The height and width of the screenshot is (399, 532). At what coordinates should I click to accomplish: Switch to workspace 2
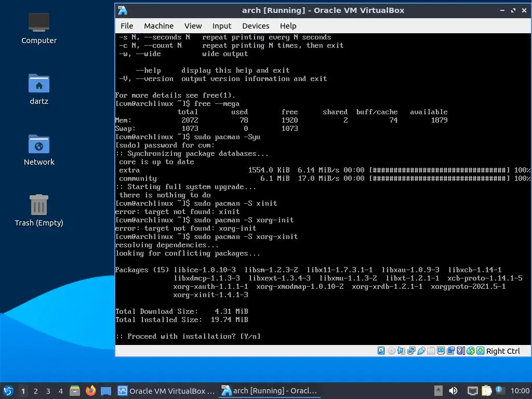pos(36,391)
